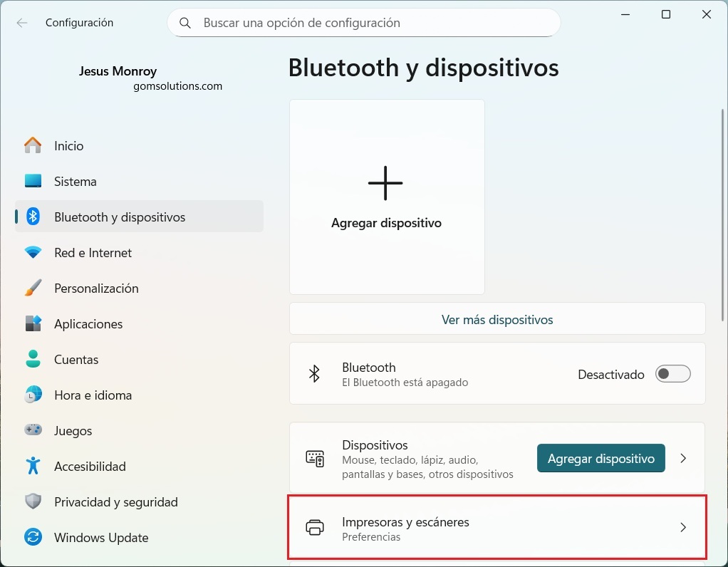Click the printer icon beside Impresoras y escáneres
This screenshot has height=567, width=728.
(x=314, y=527)
